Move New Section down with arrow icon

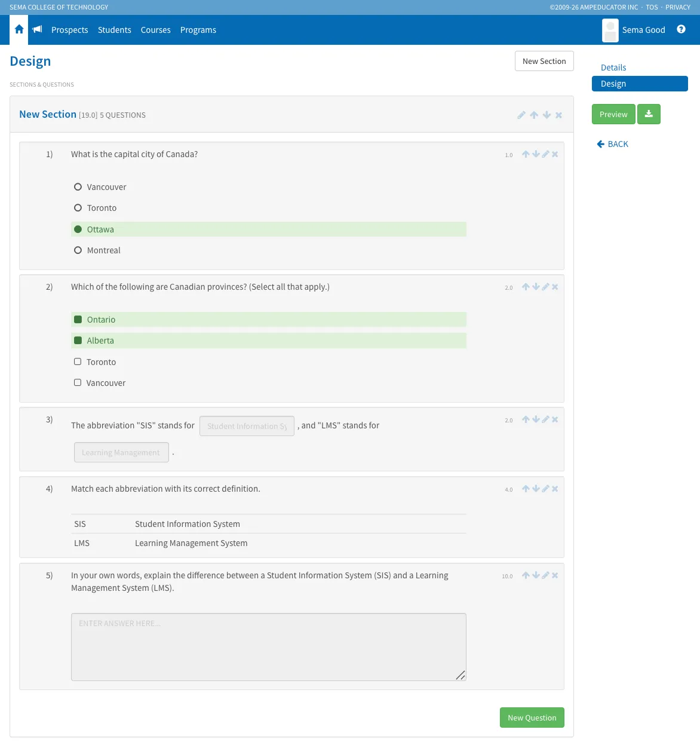click(547, 115)
